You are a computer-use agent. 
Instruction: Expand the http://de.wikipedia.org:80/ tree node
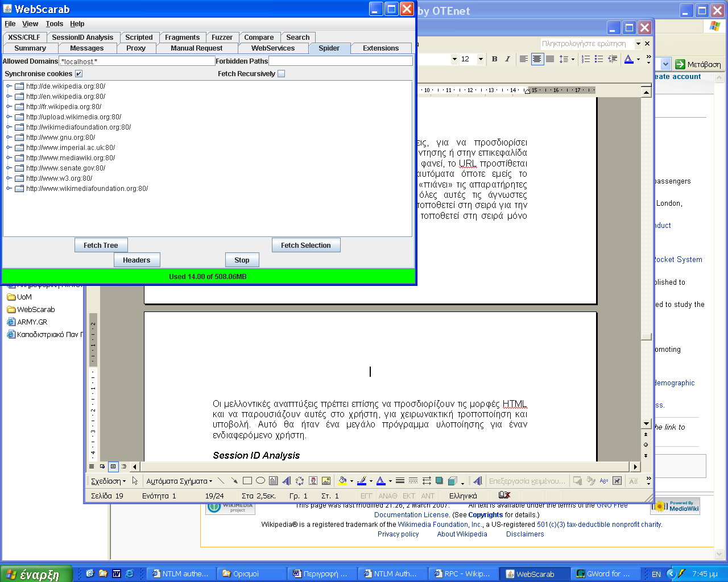(x=9, y=86)
